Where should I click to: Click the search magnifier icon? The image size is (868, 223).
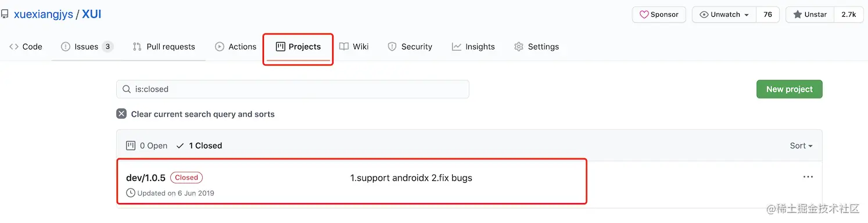point(127,89)
